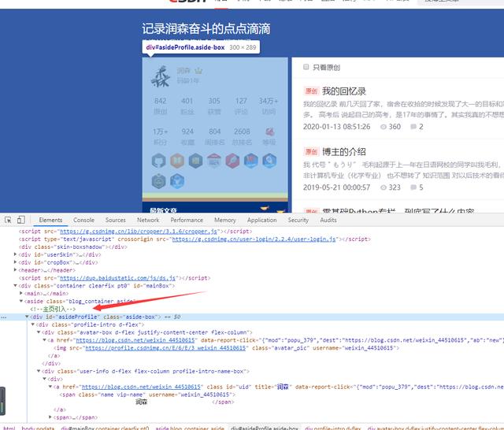Select the span name vip-name line
This screenshot has height=430, width=504.
pos(147,395)
